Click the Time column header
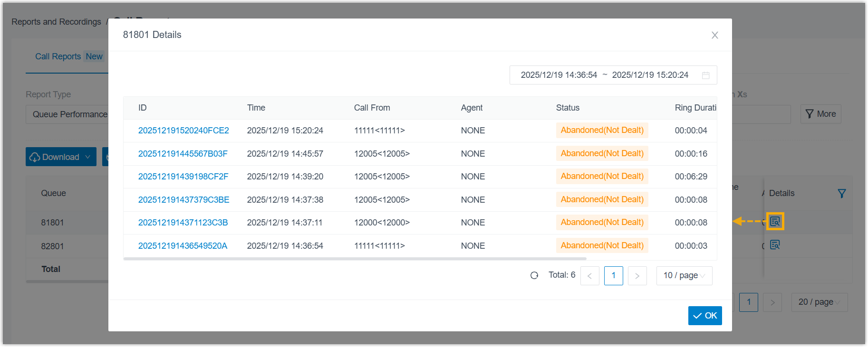The image size is (868, 347). [256, 108]
